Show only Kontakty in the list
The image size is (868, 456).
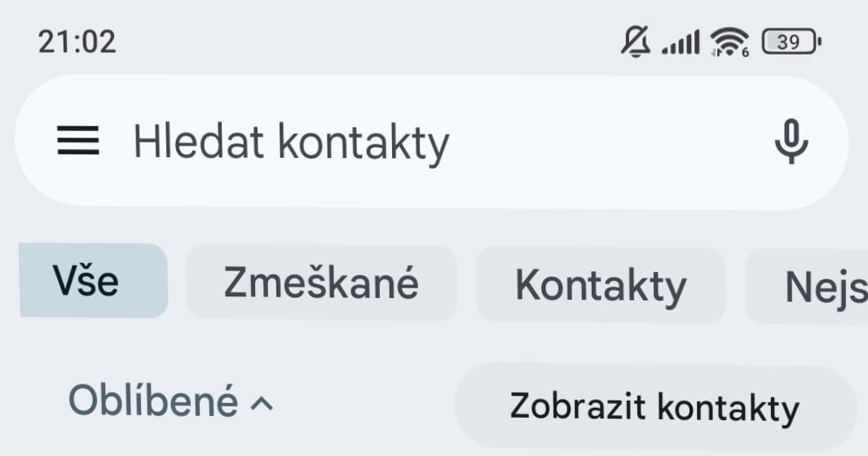tap(601, 285)
